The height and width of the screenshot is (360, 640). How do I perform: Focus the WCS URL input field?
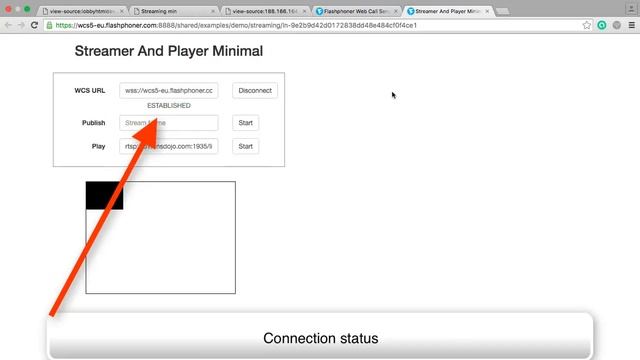(169, 91)
